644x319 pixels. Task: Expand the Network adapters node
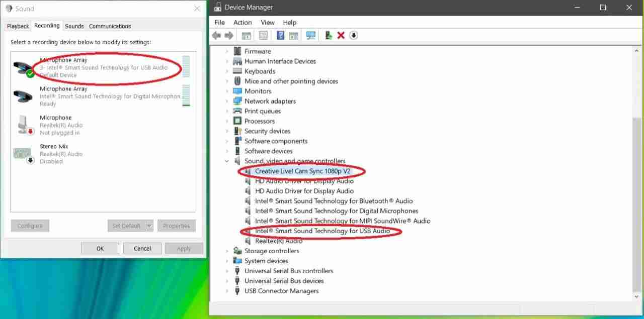(227, 101)
